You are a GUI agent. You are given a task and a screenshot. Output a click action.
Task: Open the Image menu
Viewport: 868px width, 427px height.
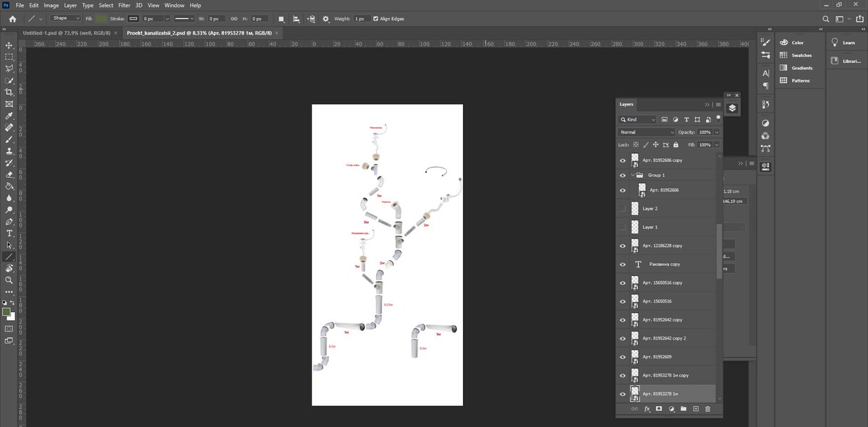pos(51,5)
